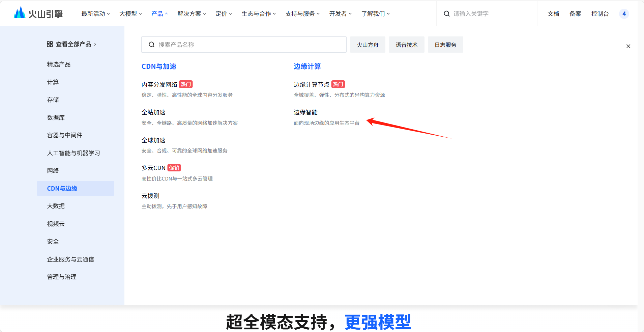
Task: Select 企业服务与云通信 category
Action: (x=70, y=259)
